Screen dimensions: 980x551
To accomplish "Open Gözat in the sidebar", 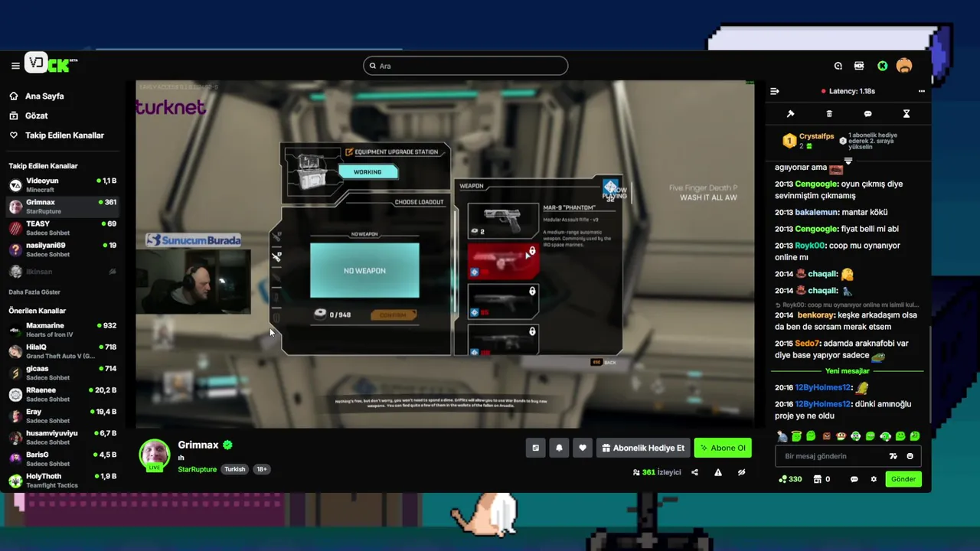I will click(29, 116).
